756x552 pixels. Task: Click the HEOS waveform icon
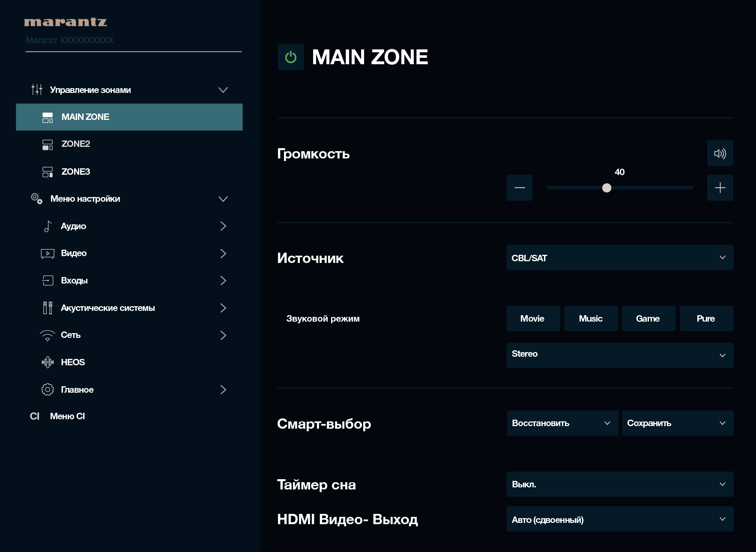coord(48,362)
